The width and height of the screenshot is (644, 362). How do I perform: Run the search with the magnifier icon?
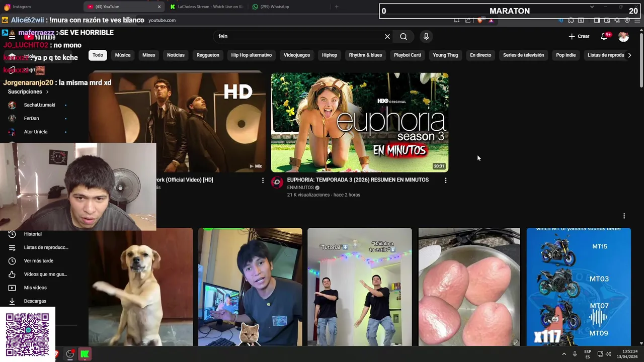[x=404, y=36]
